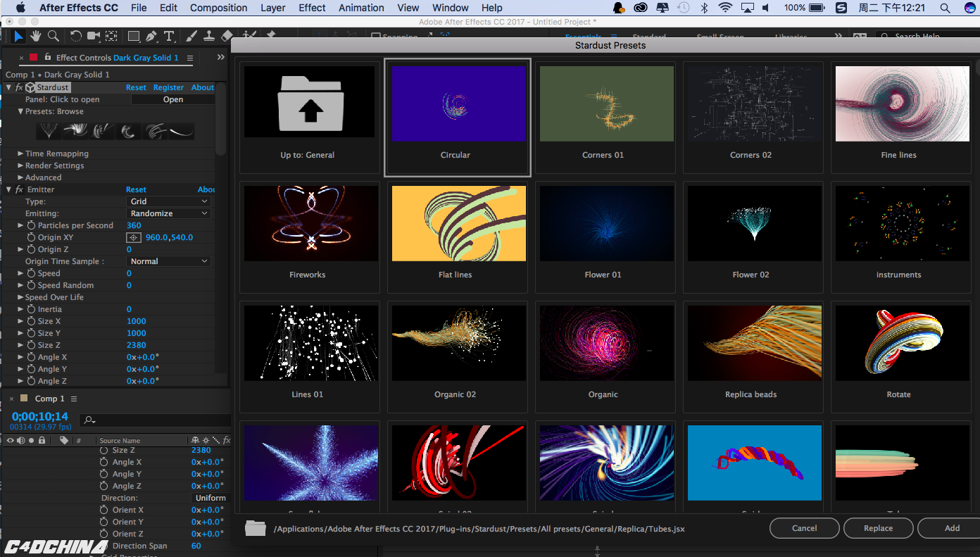980x557 pixels.
Task: Open the Emitting dropdown showing Randomize
Action: coord(169,213)
